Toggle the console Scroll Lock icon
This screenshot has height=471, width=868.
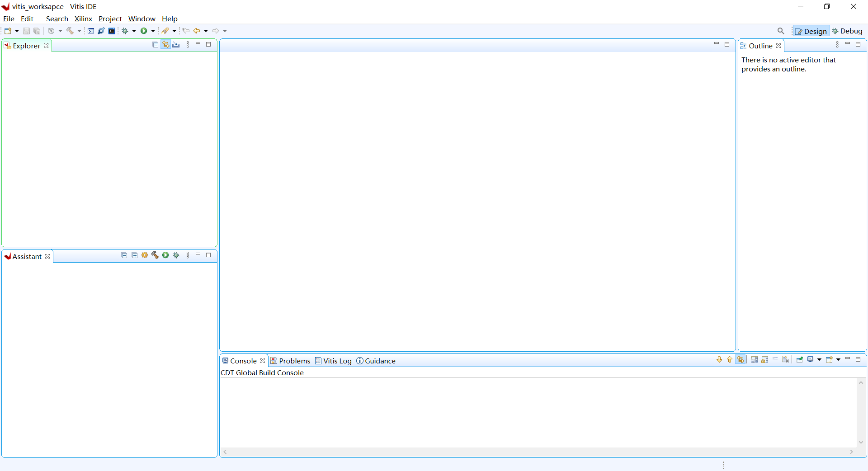tap(765, 359)
